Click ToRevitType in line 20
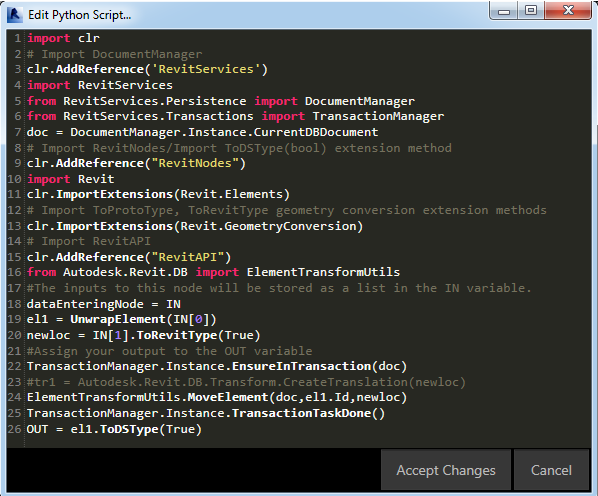This screenshot has width=598, height=496. [177, 335]
